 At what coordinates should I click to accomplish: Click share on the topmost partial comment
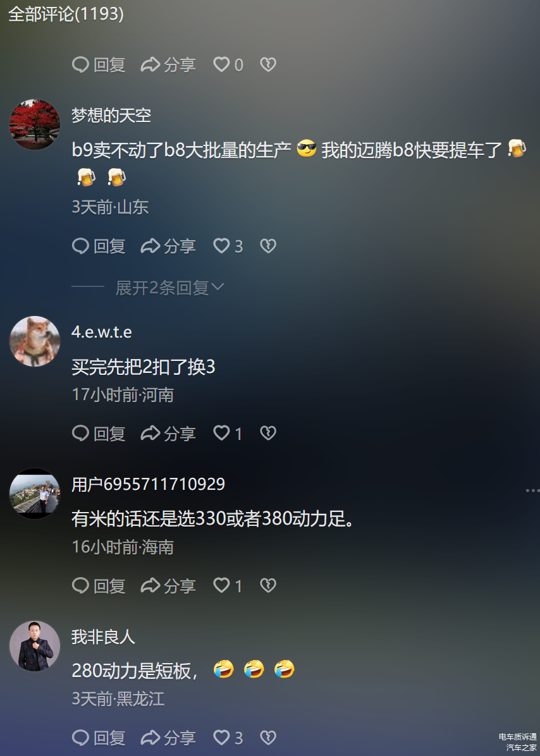168,64
